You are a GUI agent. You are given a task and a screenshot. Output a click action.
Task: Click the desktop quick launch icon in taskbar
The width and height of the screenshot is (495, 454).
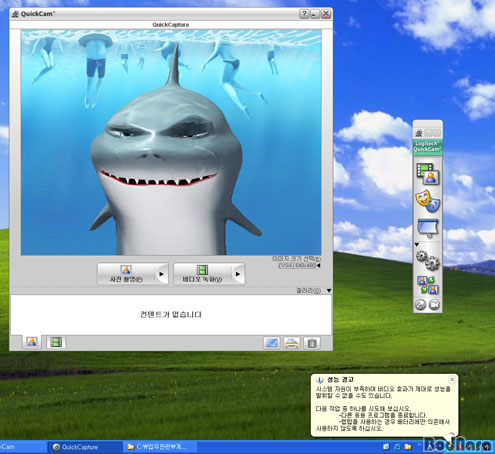point(386,446)
